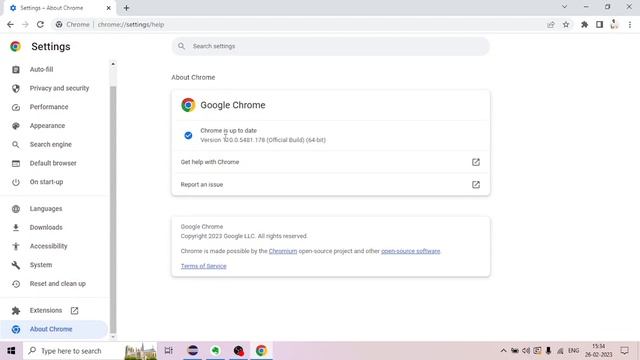The width and height of the screenshot is (640, 360).
Task: Open the Terms of Service link
Action: pos(203,266)
